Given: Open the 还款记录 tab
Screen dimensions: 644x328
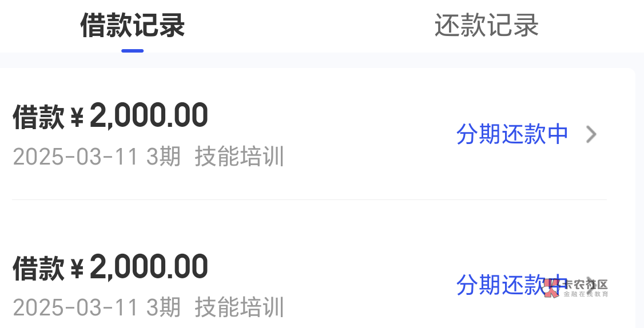Looking at the screenshot, I should [486, 26].
